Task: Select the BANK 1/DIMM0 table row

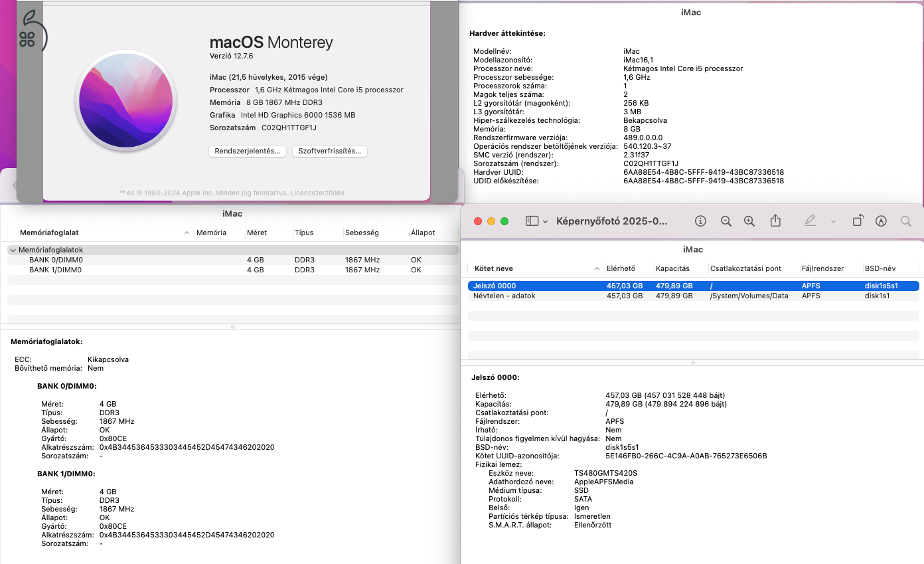Action: tap(232, 270)
